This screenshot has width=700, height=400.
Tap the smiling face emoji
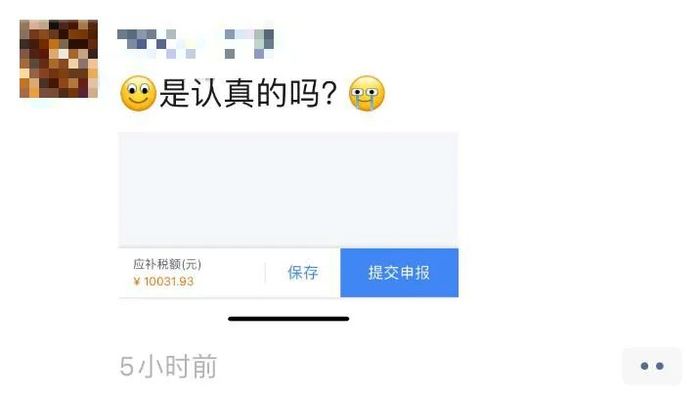click(138, 93)
